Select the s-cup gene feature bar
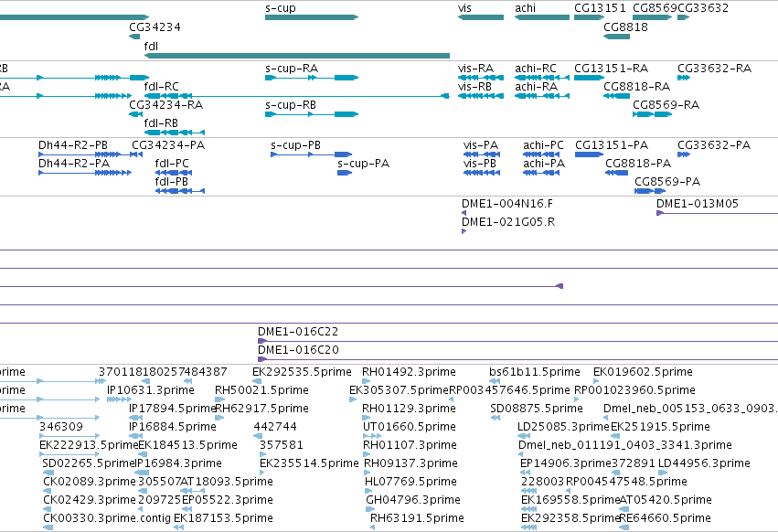 click(x=312, y=17)
